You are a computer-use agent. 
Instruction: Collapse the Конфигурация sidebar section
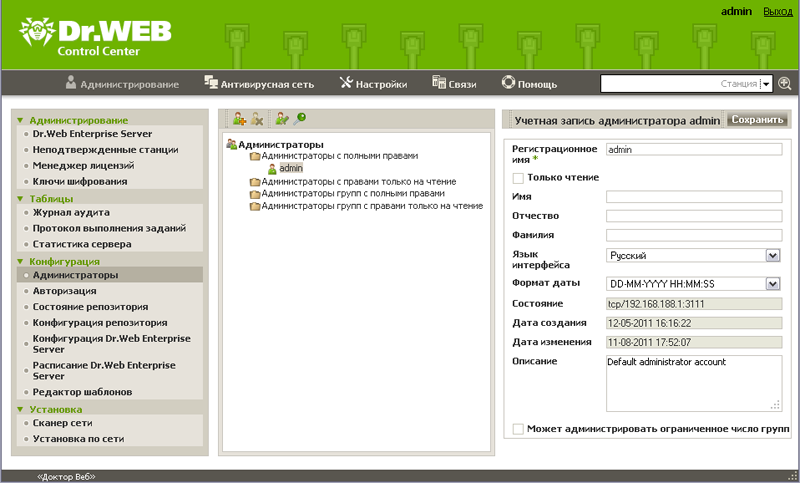[20, 262]
